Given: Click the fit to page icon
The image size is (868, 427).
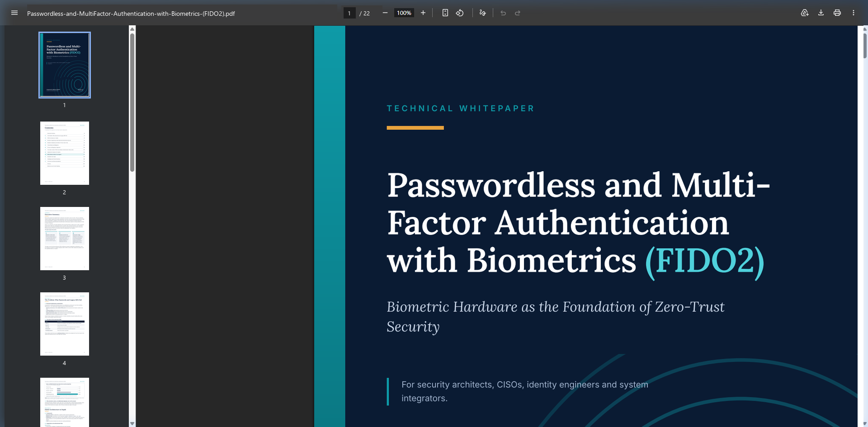Looking at the screenshot, I should point(445,13).
